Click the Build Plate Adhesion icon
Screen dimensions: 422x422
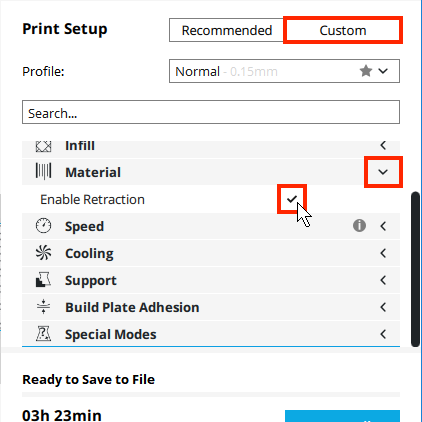point(43,307)
